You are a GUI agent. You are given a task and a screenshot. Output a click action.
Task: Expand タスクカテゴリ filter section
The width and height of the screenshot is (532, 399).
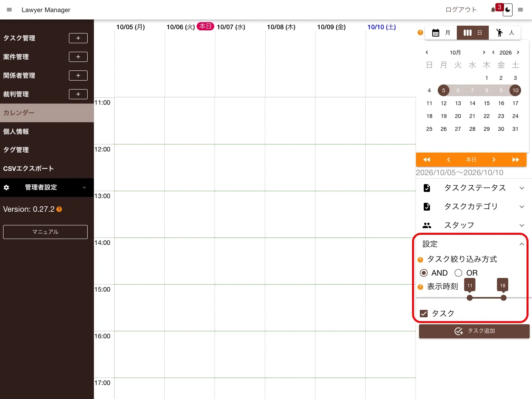[x=473, y=207]
